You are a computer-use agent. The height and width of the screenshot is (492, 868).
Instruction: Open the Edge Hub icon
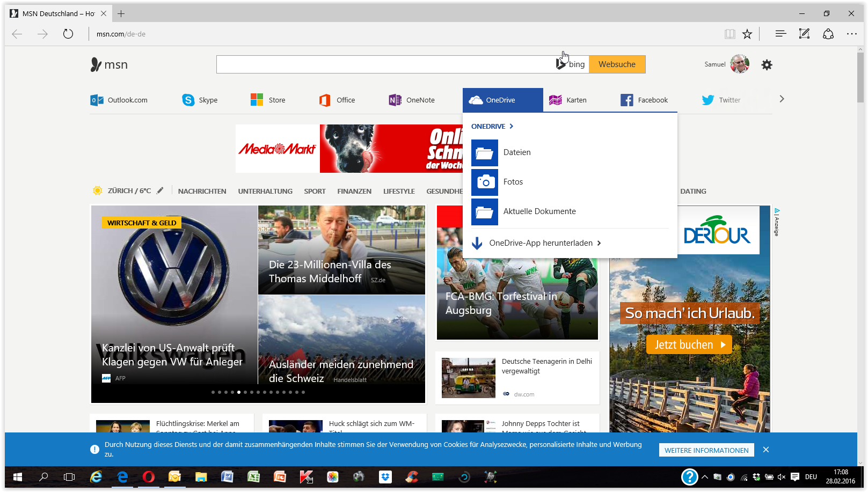pyautogui.click(x=781, y=34)
